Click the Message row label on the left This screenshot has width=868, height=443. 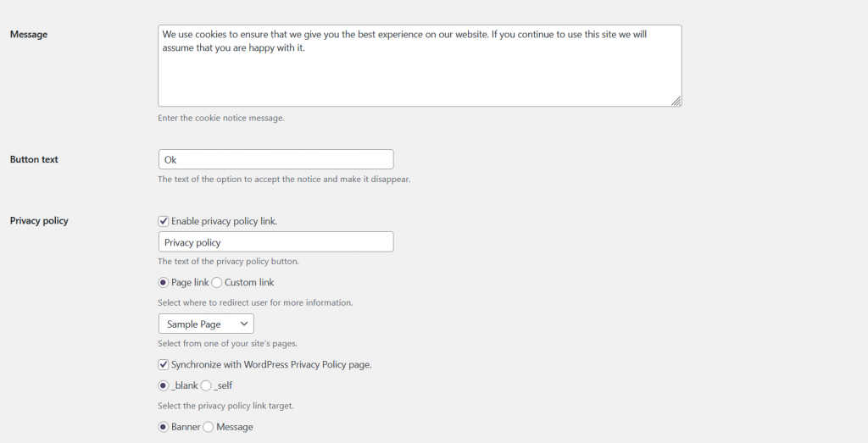(x=29, y=34)
